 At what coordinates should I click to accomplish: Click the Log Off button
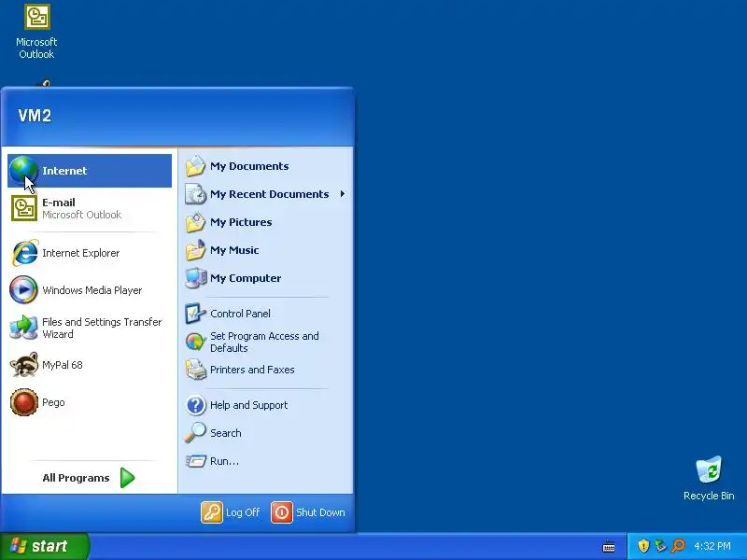(x=231, y=512)
